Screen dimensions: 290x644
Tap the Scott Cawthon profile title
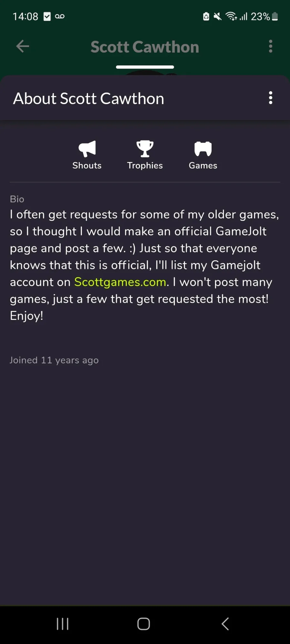click(x=145, y=47)
